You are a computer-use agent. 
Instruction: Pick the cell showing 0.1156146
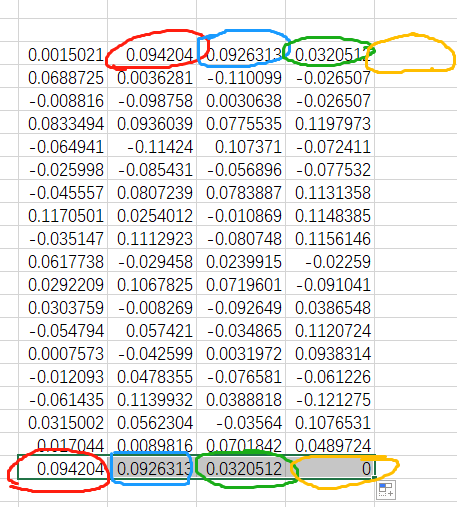(330, 237)
